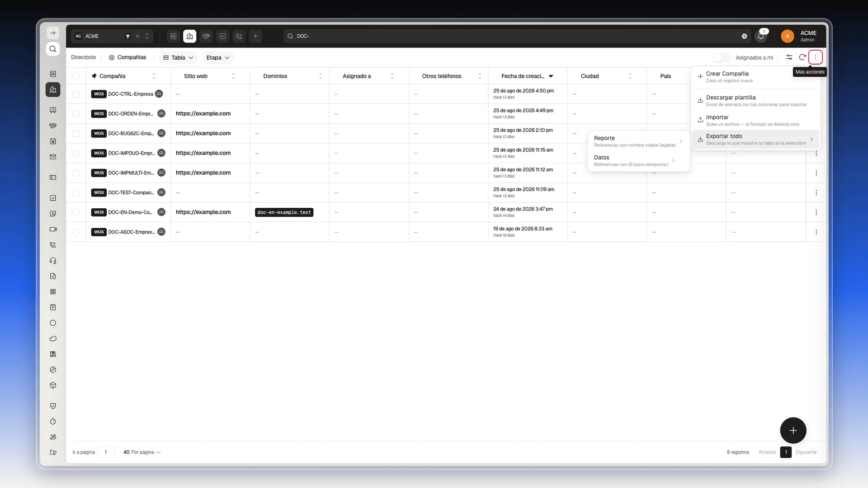Select the tasks checkbox tab in top bar

(222, 36)
